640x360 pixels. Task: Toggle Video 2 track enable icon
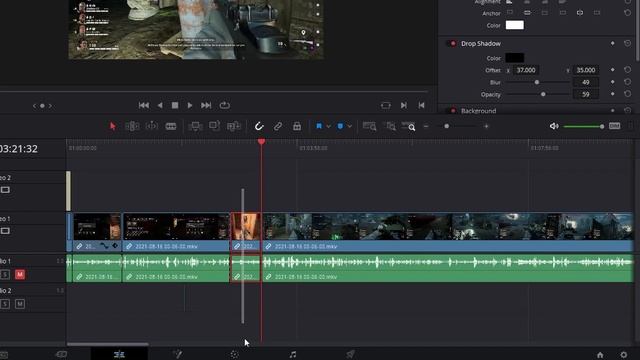tap(5, 190)
